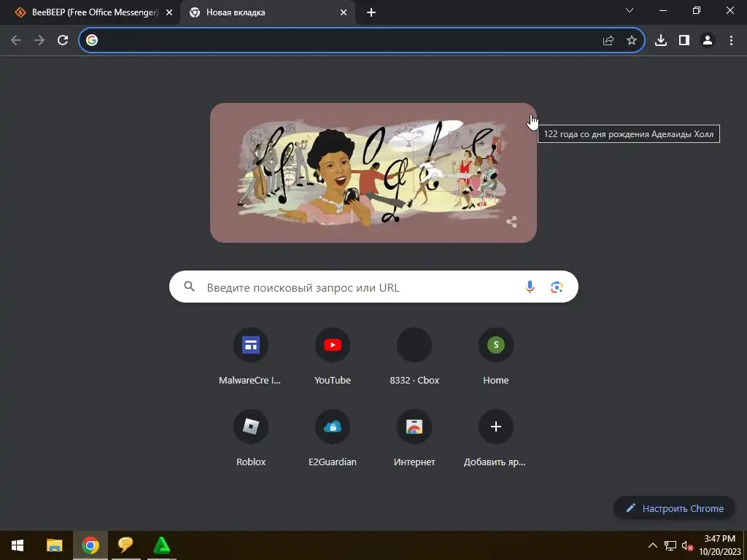Screen dimensions: 747x560
Task: Open the green triangle taskbar app
Action: (x=161, y=545)
